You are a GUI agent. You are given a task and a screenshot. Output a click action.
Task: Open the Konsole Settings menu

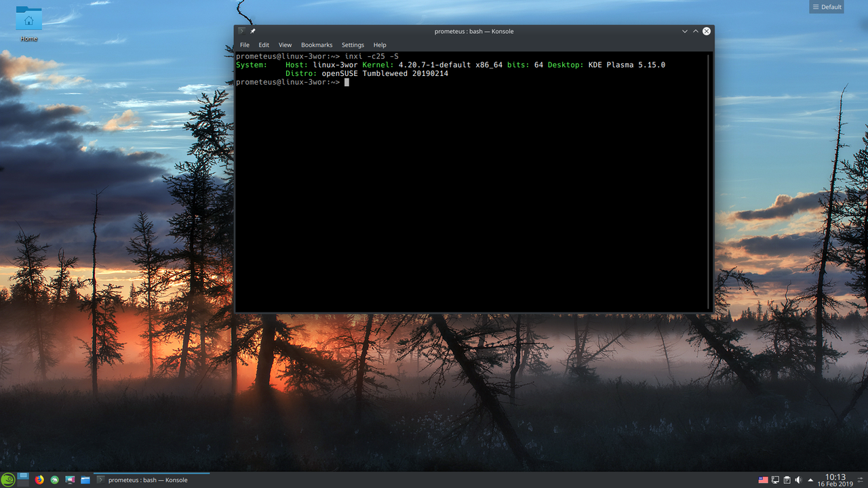click(x=353, y=45)
